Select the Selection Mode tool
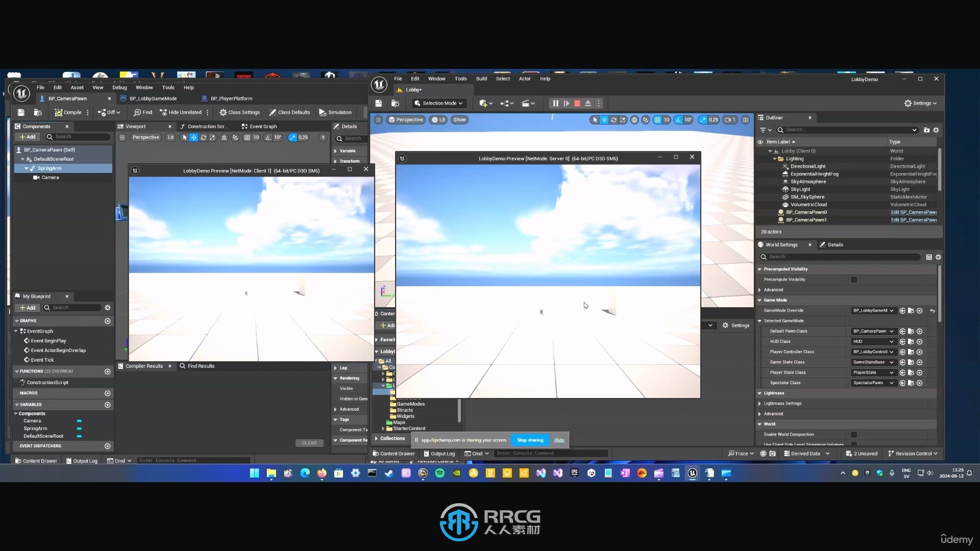Image resolution: width=980 pixels, height=551 pixels. point(437,103)
